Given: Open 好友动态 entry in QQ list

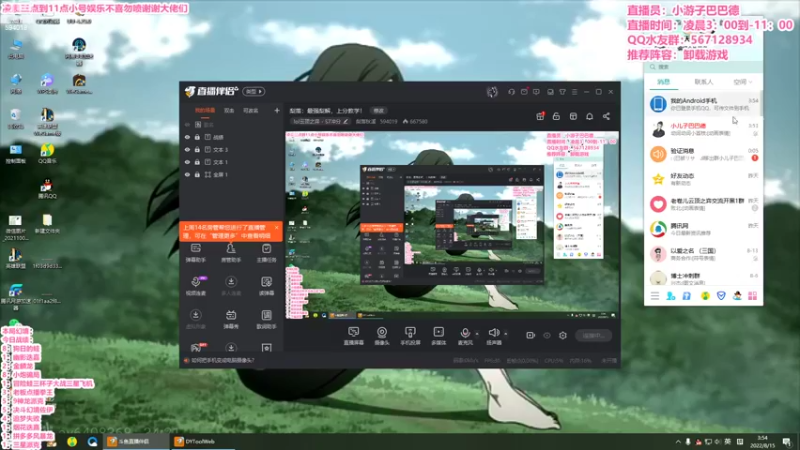Looking at the screenshot, I should [704, 179].
